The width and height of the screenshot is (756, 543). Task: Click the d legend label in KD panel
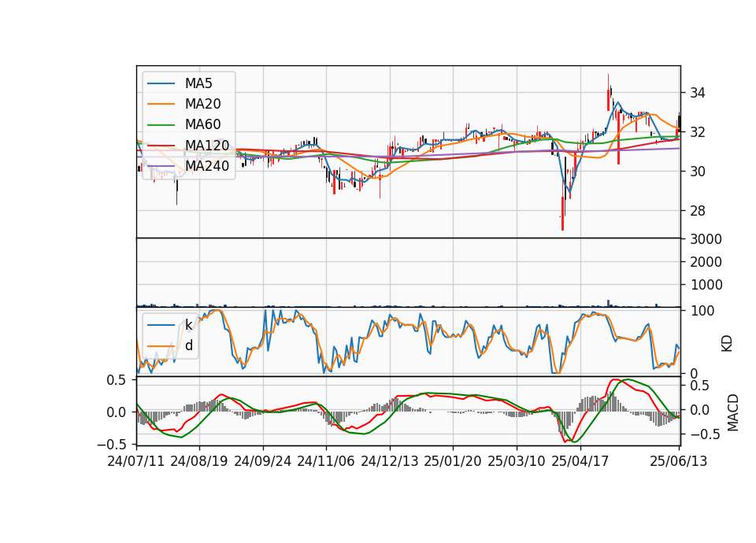click(x=189, y=345)
